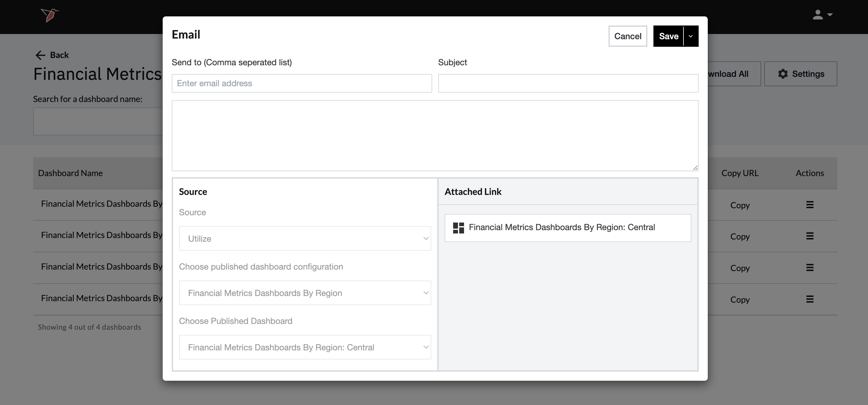Focus the Send to email address field
This screenshot has height=405, width=868.
pyautogui.click(x=302, y=83)
